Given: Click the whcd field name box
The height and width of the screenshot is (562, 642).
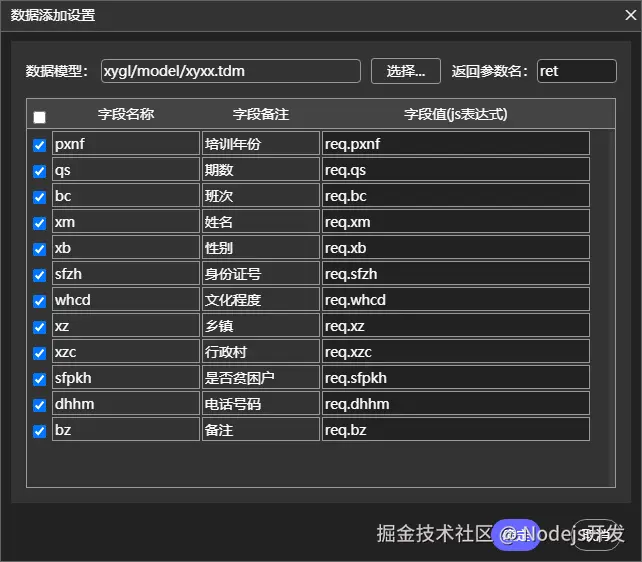Looking at the screenshot, I should 126,299.
